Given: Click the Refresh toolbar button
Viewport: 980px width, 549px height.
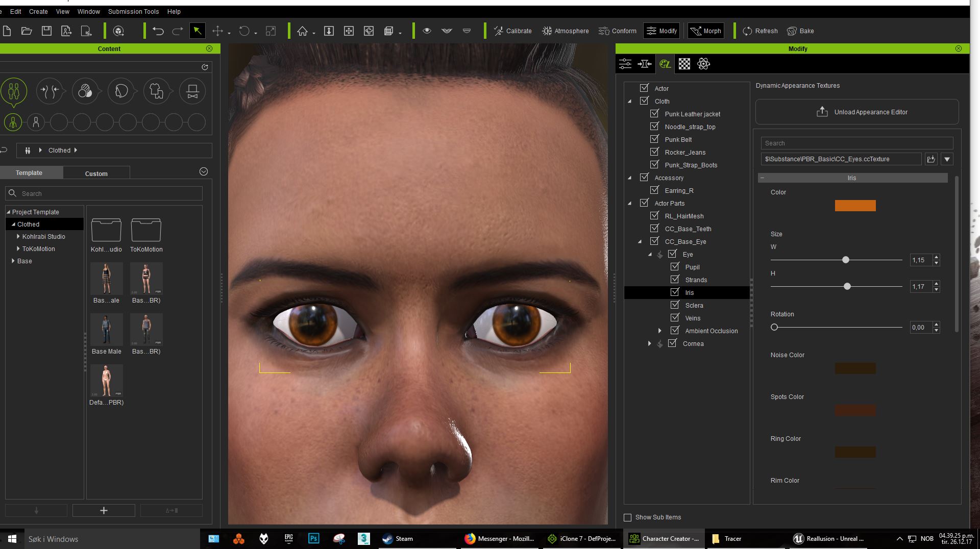Looking at the screenshot, I should (760, 31).
